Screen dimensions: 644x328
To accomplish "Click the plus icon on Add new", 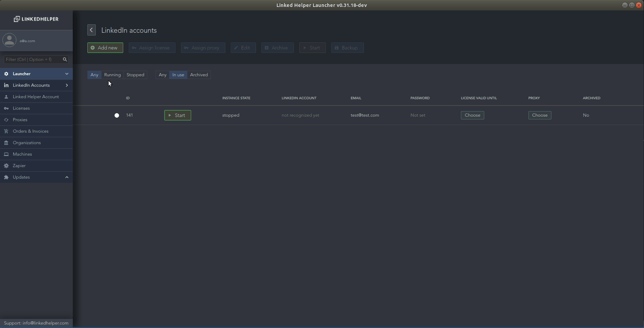I will [x=93, y=48].
